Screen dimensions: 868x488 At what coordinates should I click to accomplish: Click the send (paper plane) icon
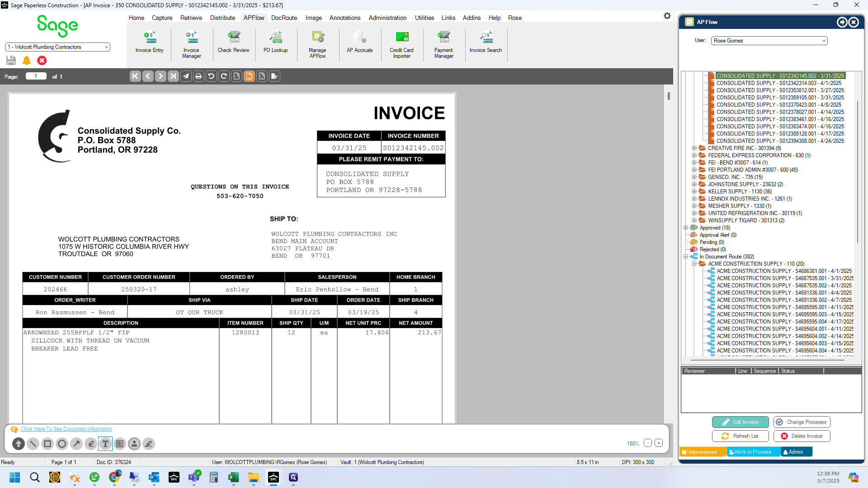click(186, 76)
